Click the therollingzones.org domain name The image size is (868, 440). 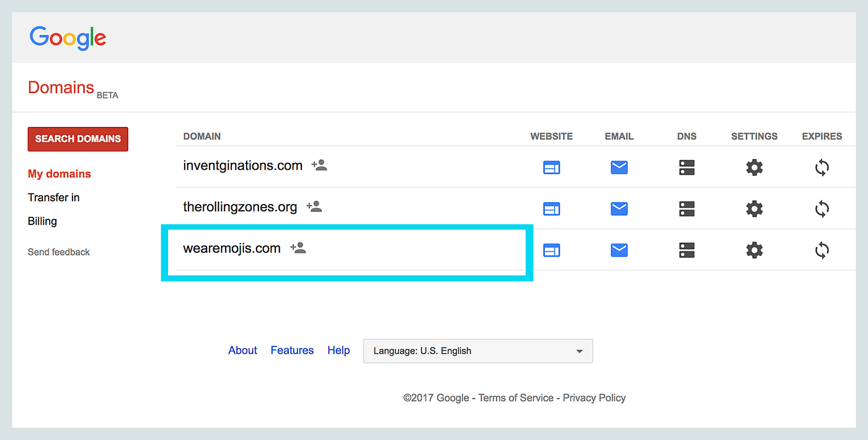point(241,207)
